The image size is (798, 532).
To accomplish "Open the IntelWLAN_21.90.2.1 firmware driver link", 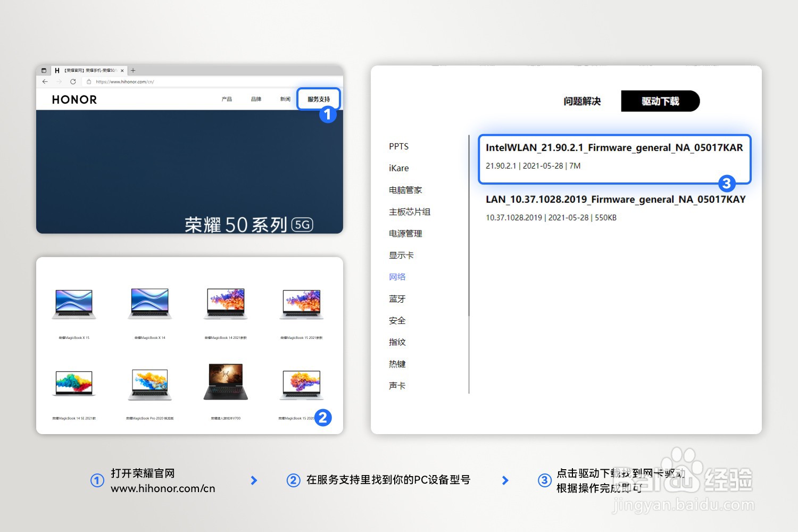I will [x=614, y=148].
